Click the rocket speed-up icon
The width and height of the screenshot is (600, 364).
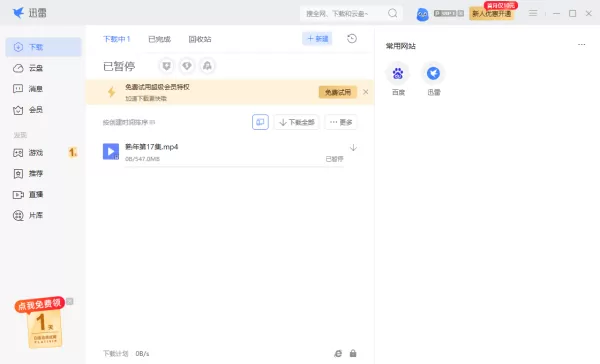tap(207, 66)
